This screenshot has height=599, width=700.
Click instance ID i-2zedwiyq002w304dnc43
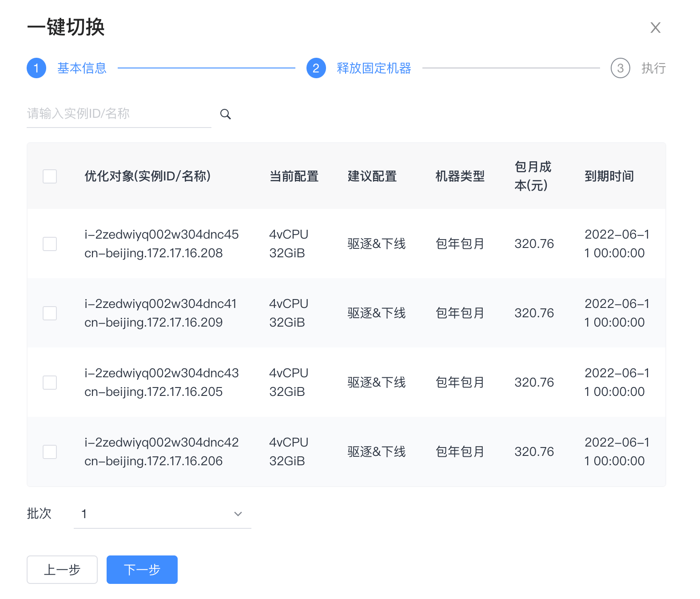click(162, 373)
